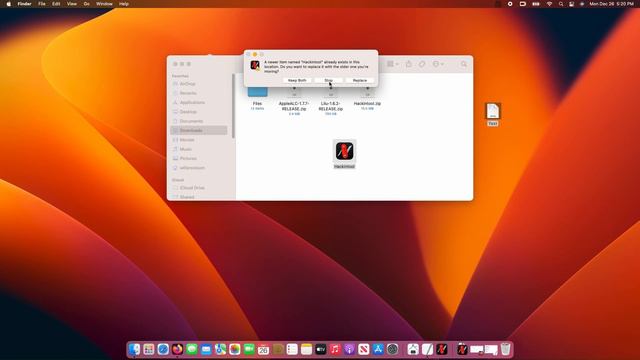Screen dimensions: 640x360
Task: Open Podcasts from the Dock
Action: (x=349, y=349)
